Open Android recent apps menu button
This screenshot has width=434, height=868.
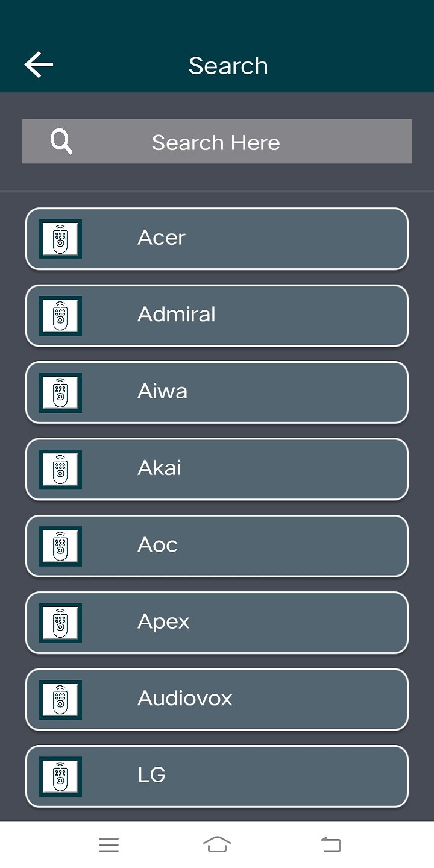click(108, 845)
